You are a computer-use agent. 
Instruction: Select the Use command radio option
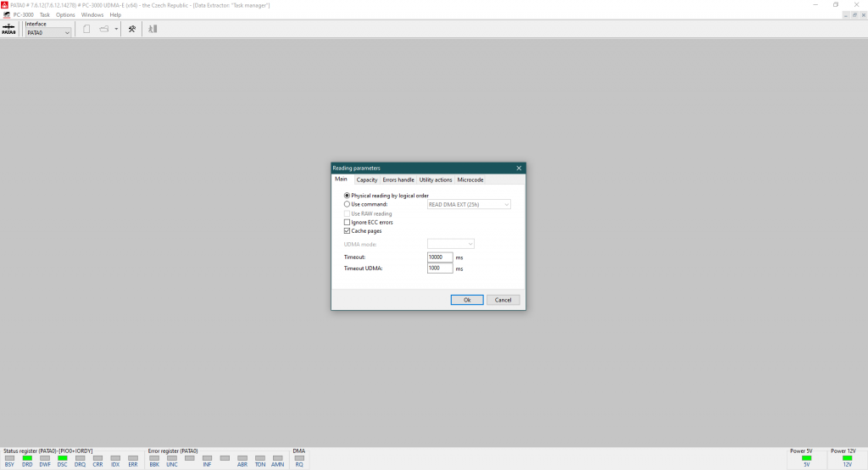(x=347, y=204)
